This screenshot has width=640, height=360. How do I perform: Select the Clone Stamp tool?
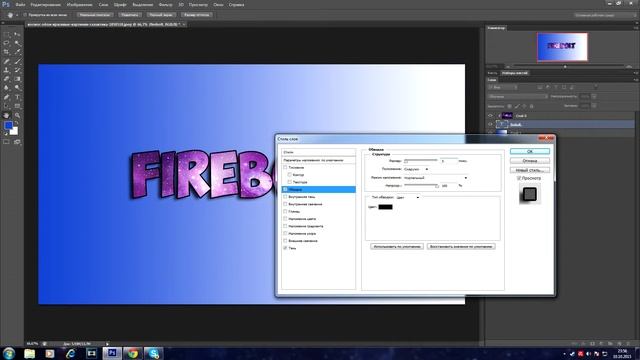click(x=6, y=70)
